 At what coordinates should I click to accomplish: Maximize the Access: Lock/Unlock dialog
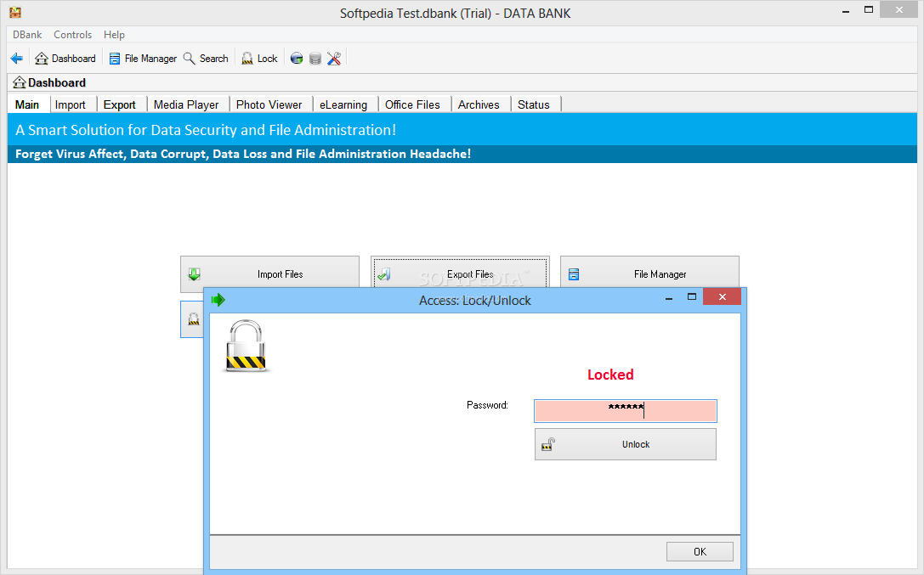tap(692, 296)
